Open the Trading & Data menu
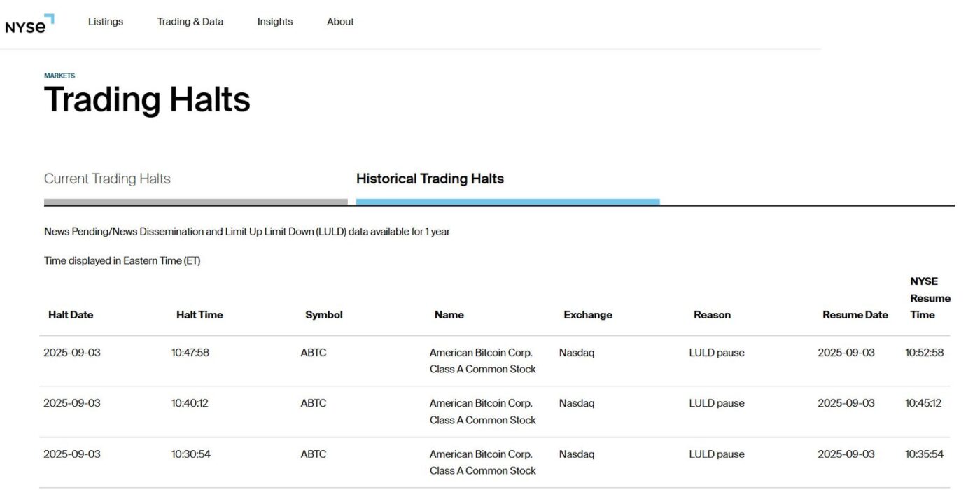The height and width of the screenshot is (490, 980). pyautogui.click(x=190, y=22)
